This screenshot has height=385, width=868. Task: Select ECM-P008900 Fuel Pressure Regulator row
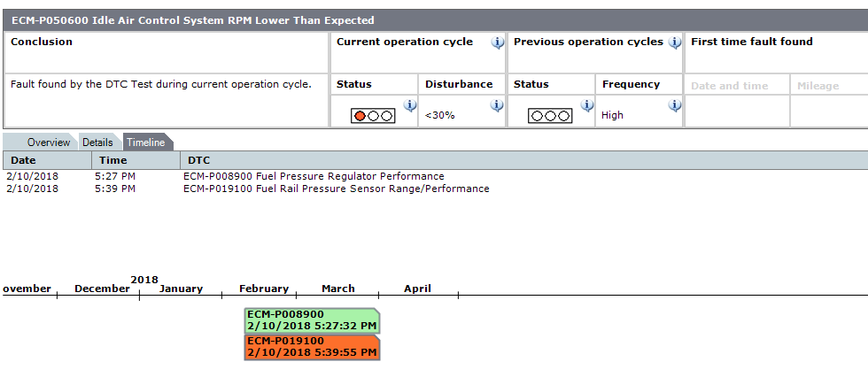314,176
